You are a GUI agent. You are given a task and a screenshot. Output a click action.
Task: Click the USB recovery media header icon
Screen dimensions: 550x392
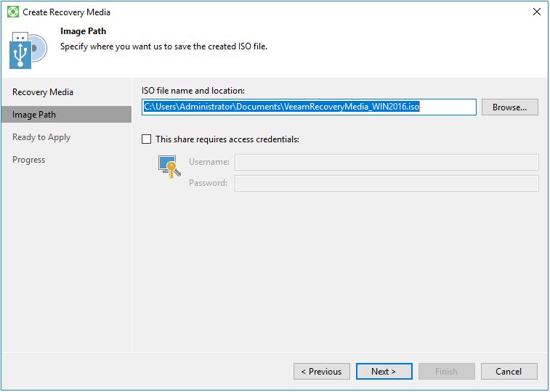[28, 49]
